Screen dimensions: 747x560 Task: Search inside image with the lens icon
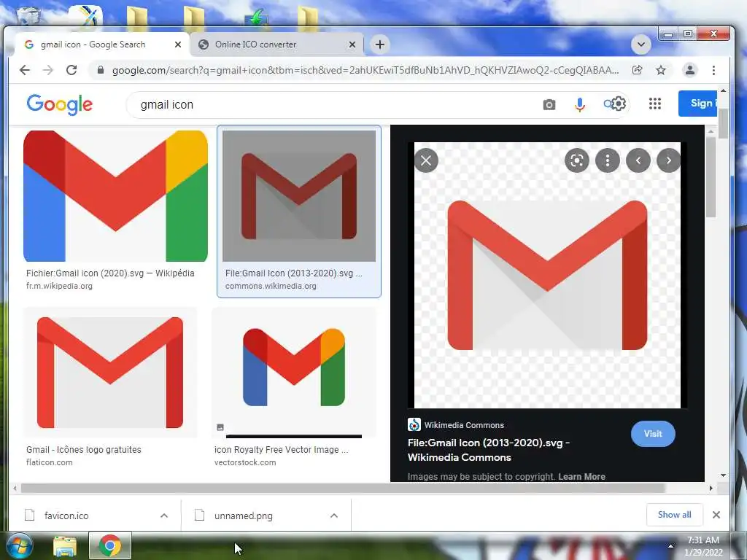point(576,160)
